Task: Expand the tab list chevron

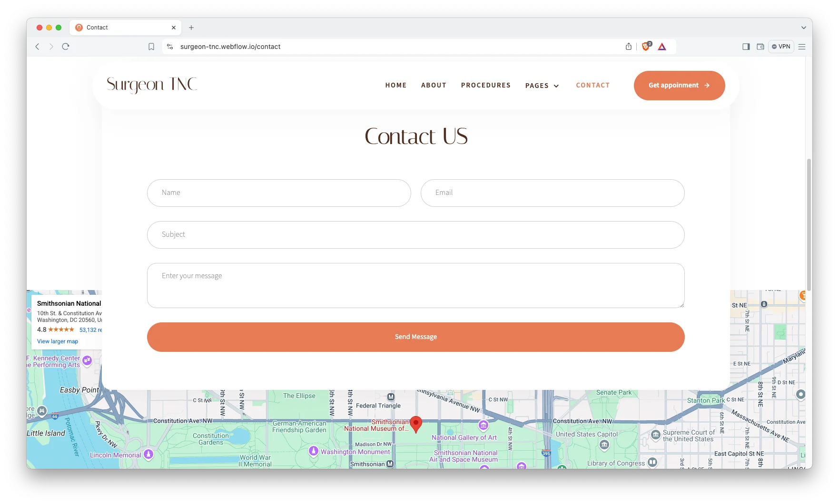Action: (803, 28)
